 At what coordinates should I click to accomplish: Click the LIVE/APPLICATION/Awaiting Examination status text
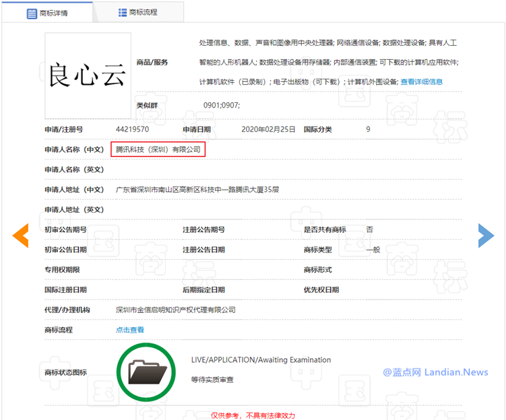coord(261,359)
